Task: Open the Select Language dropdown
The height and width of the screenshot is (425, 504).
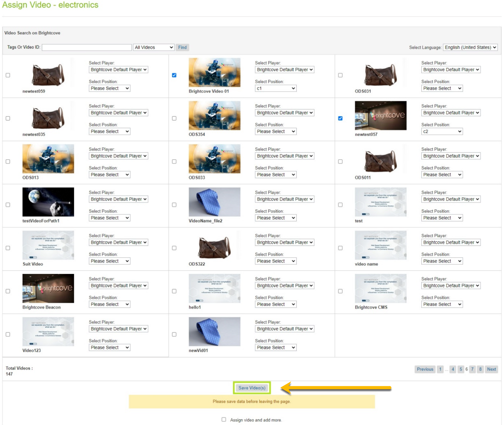Action: point(470,47)
